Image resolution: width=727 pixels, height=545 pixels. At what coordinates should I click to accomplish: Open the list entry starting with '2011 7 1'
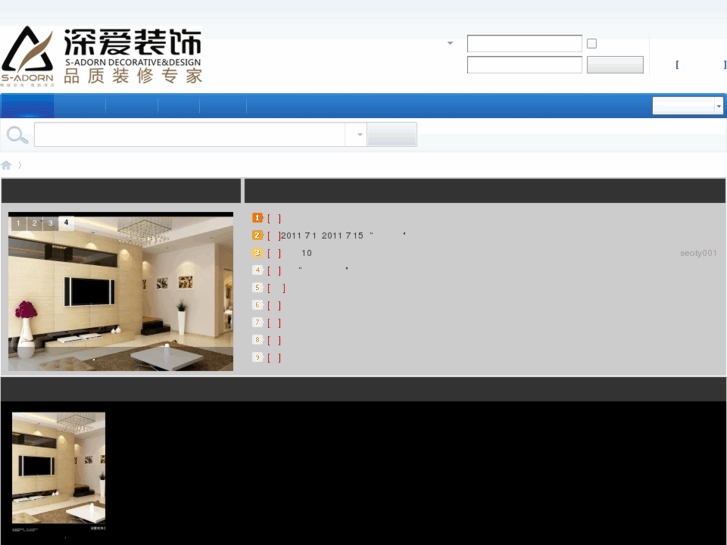[x=344, y=236]
